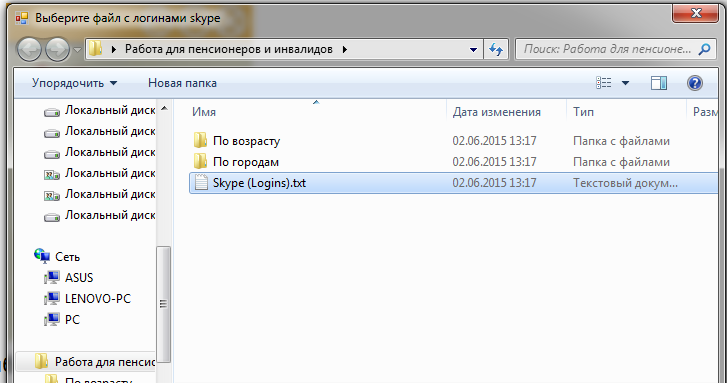This screenshot has height=383, width=727.
Task: Open the 'LENOVO-PC' network computer
Action: coord(98,299)
